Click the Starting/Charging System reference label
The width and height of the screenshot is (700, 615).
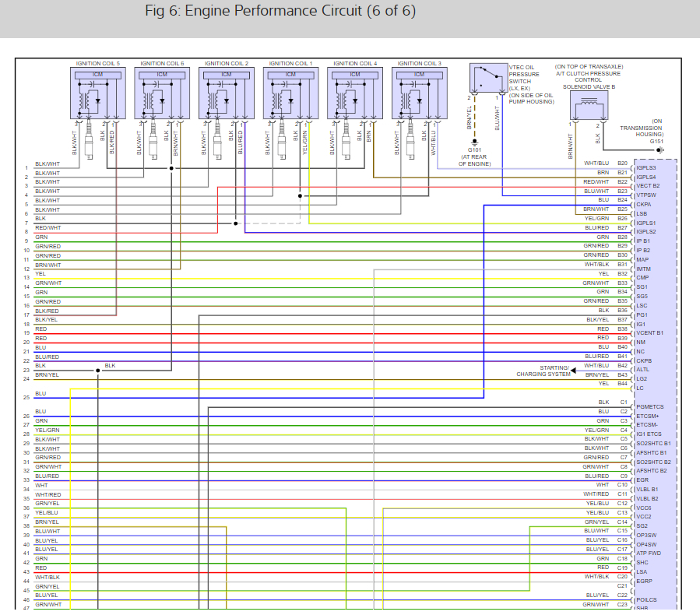pyautogui.click(x=543, y=371)
